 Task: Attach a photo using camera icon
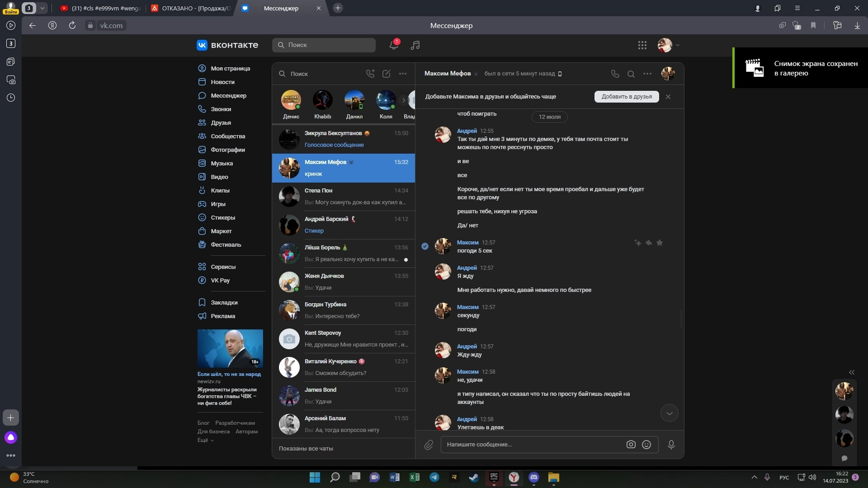coord(631,445)
